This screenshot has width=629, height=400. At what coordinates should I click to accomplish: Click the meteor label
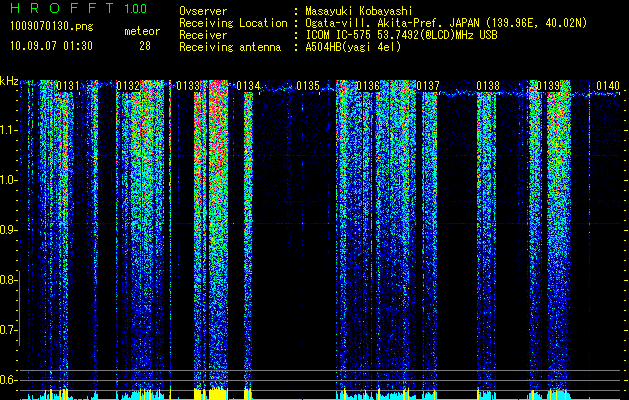click(x=142, y=31)
